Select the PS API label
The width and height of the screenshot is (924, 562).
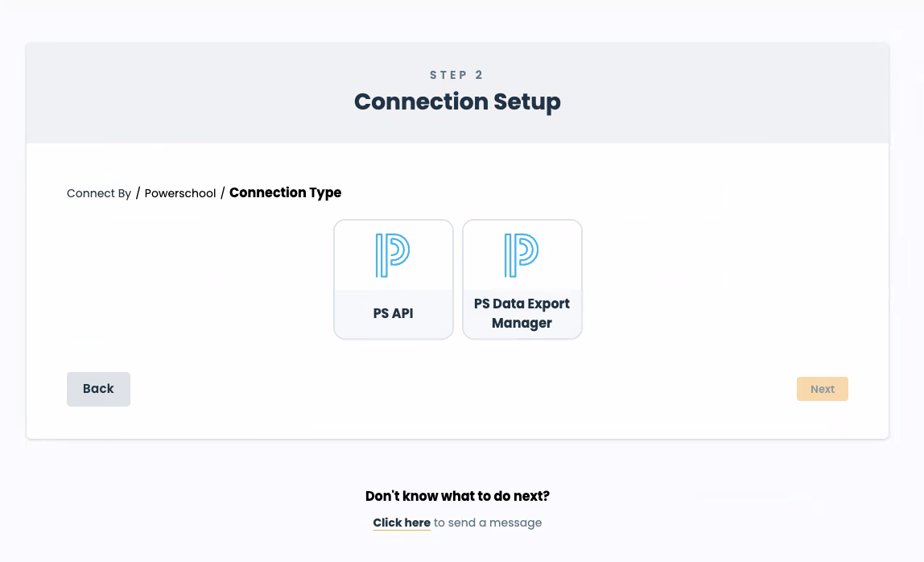tap(393, 313)
